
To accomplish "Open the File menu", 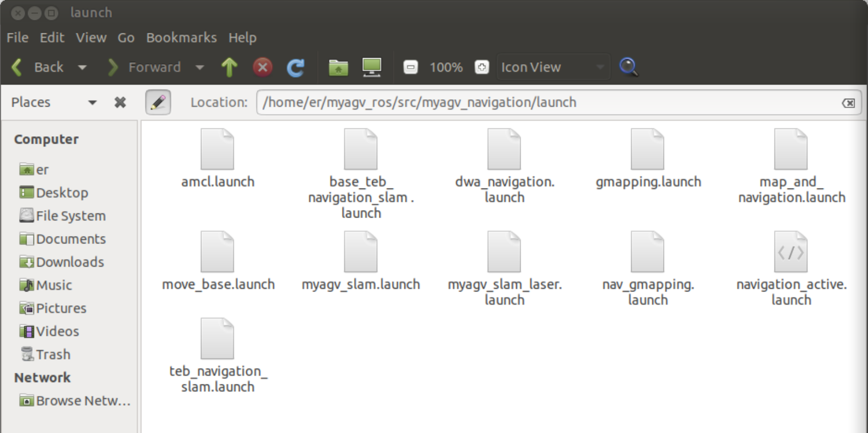I will pyautogui.click(x=17, y=37).
